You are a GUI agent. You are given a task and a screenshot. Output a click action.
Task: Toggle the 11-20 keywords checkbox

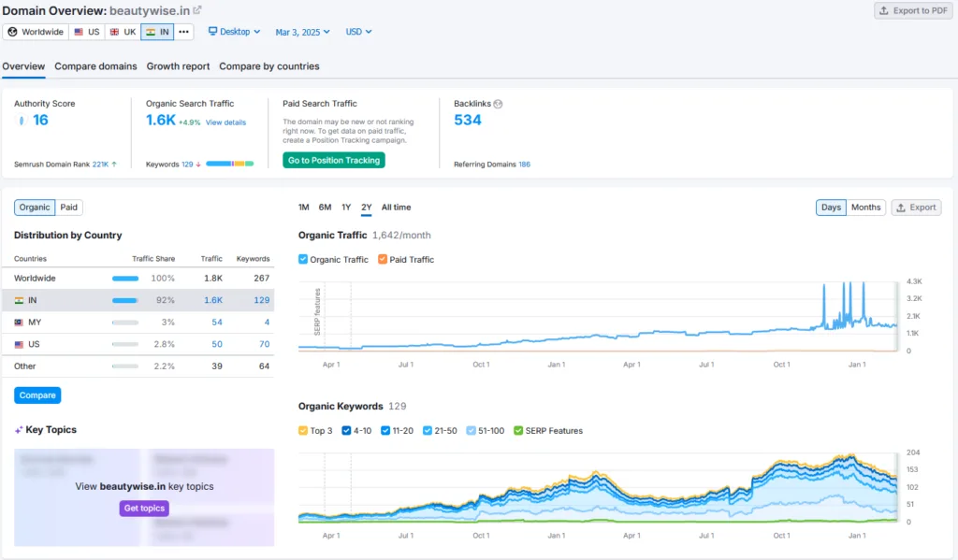click(385, 431)
